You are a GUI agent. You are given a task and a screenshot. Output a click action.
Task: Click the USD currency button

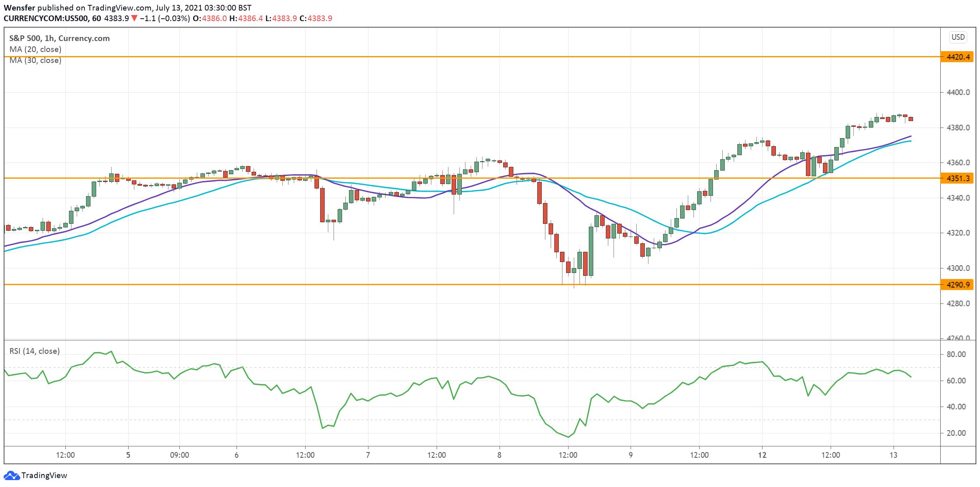[958, 37]
